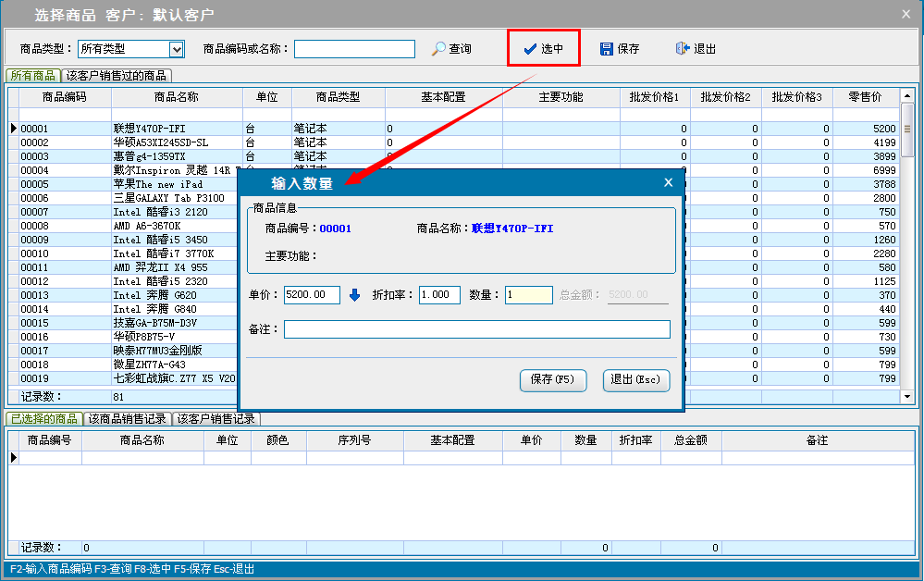Open the 该商品销售记录 tab
The height and width of the screenshot is (581, 924).
[x=129, y=419]
